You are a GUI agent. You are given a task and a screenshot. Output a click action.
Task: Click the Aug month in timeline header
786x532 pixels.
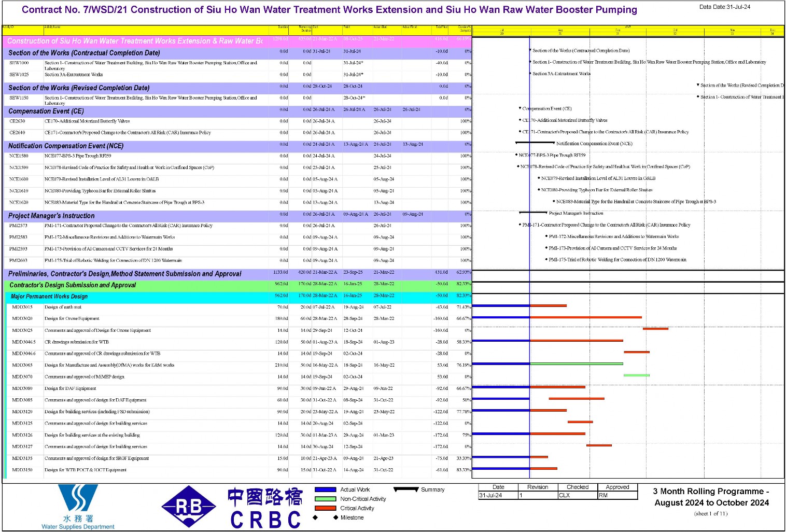(560, 31)
